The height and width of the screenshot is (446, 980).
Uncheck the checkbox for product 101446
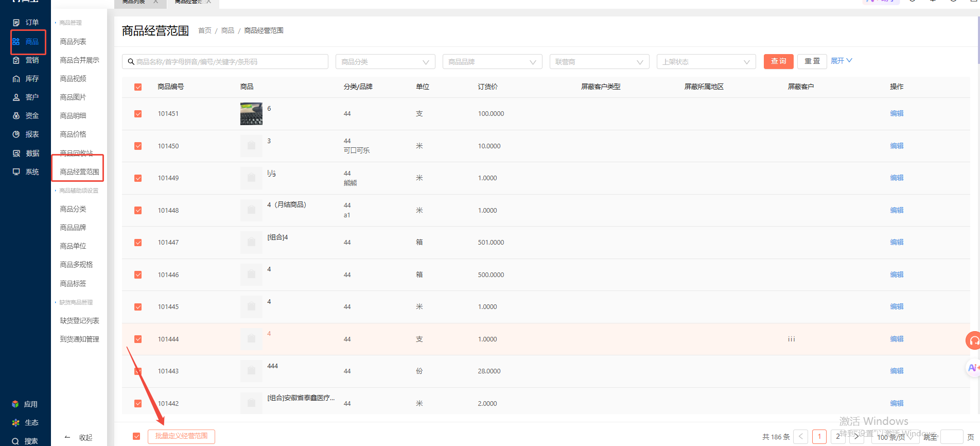click(x=138, y=275)
